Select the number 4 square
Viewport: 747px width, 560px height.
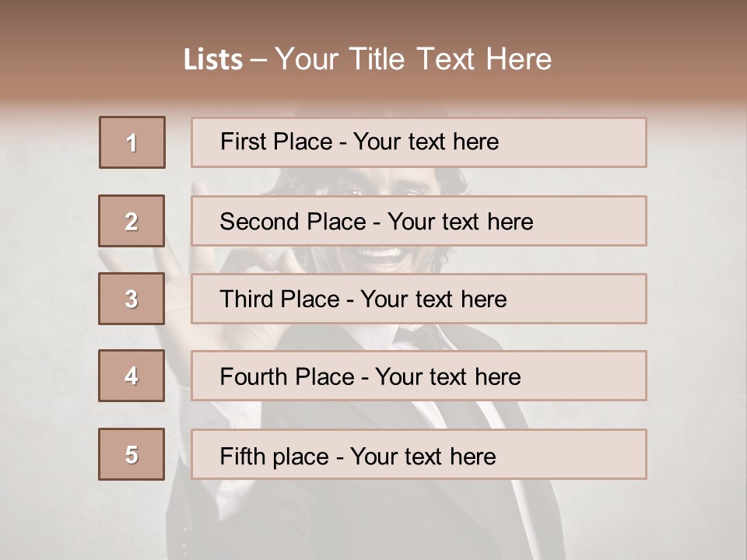point(132,376)
